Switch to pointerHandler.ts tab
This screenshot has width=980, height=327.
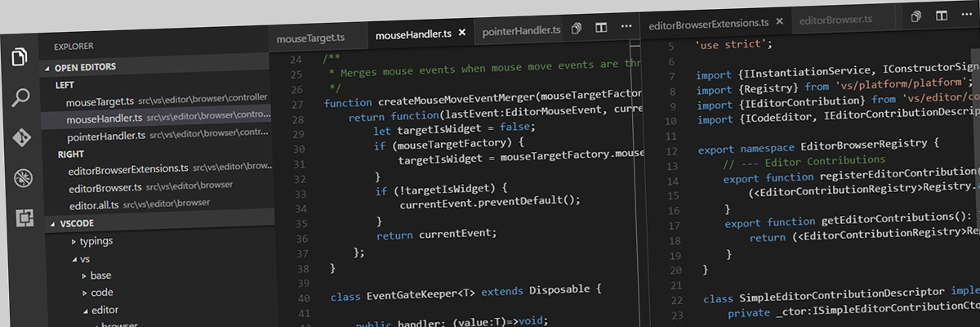(x=521, y=31)
